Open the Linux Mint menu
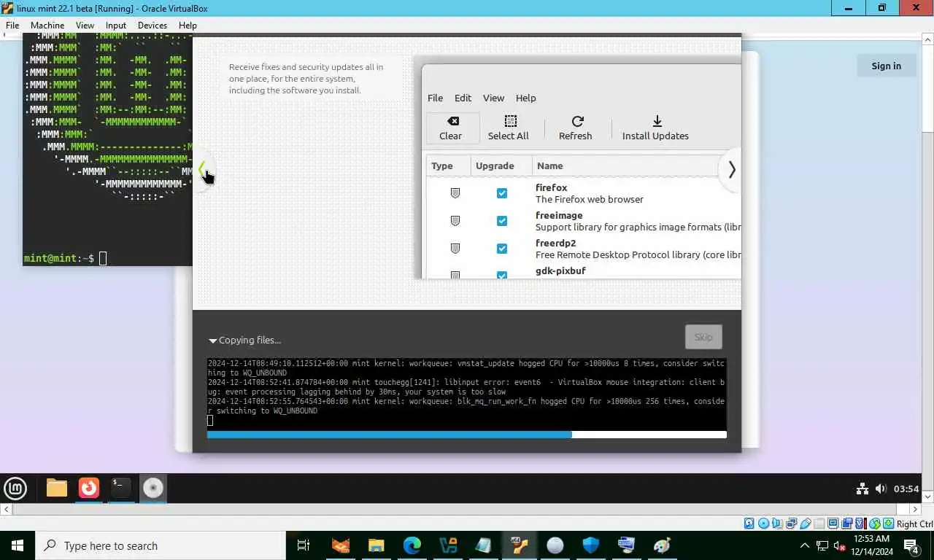Screen dimensions: 934x560 15,488
